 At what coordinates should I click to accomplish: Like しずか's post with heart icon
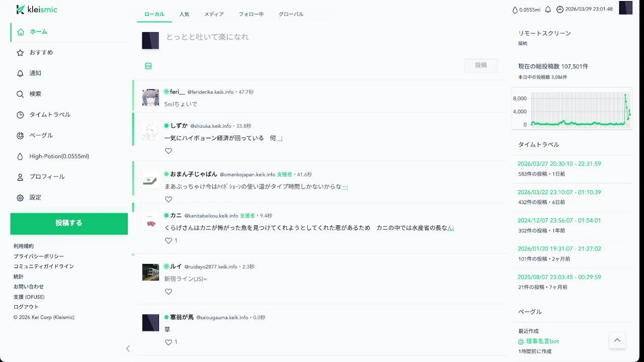pyautogui.click(x=169, y=151)
